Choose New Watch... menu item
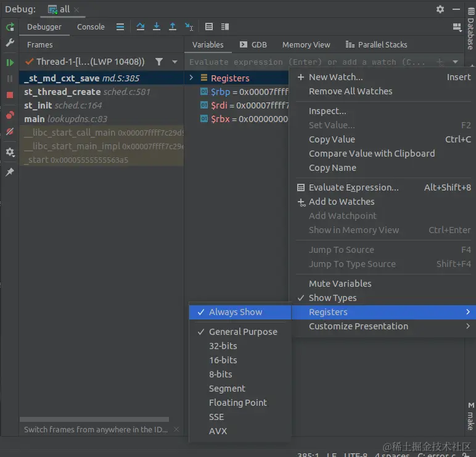This screenshot has width=476, height=457. (x=384, y=77)
